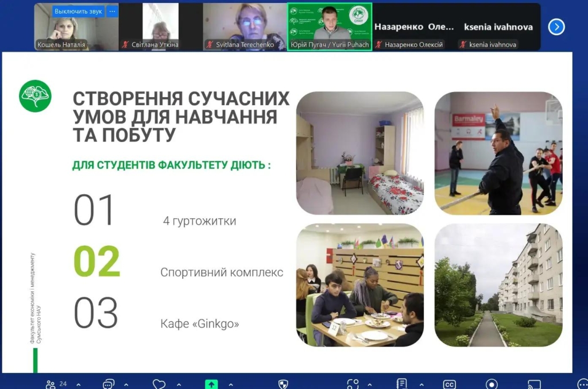Click the green Share Screen icon
Viewport: 588px width, 389px height.
pyautogui.click(x=211, y=384)
